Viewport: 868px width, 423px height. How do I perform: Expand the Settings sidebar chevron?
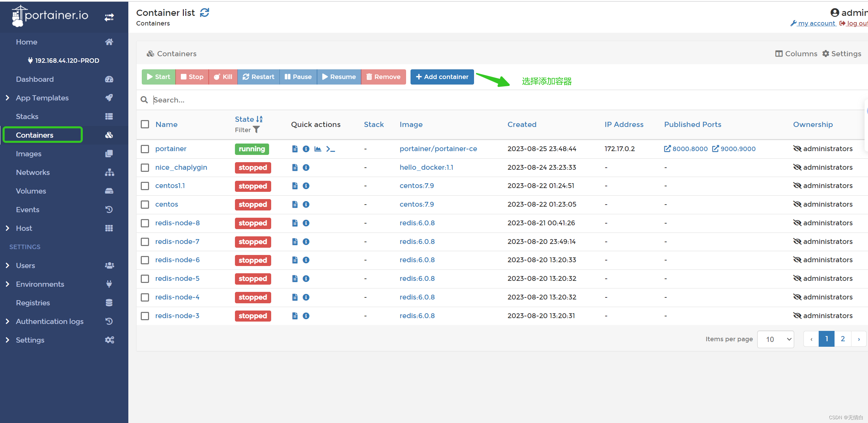click(x=8, y=340)
